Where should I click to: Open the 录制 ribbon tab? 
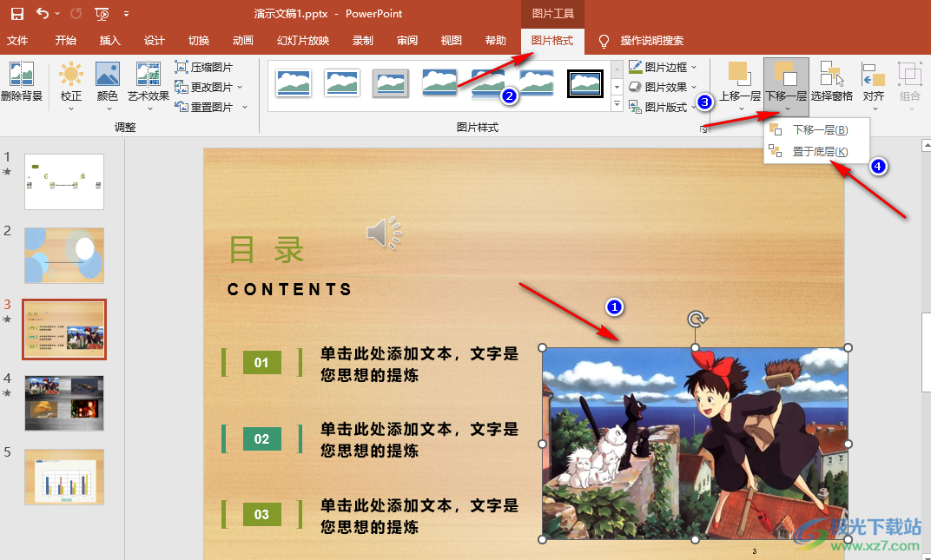(363, 41)
